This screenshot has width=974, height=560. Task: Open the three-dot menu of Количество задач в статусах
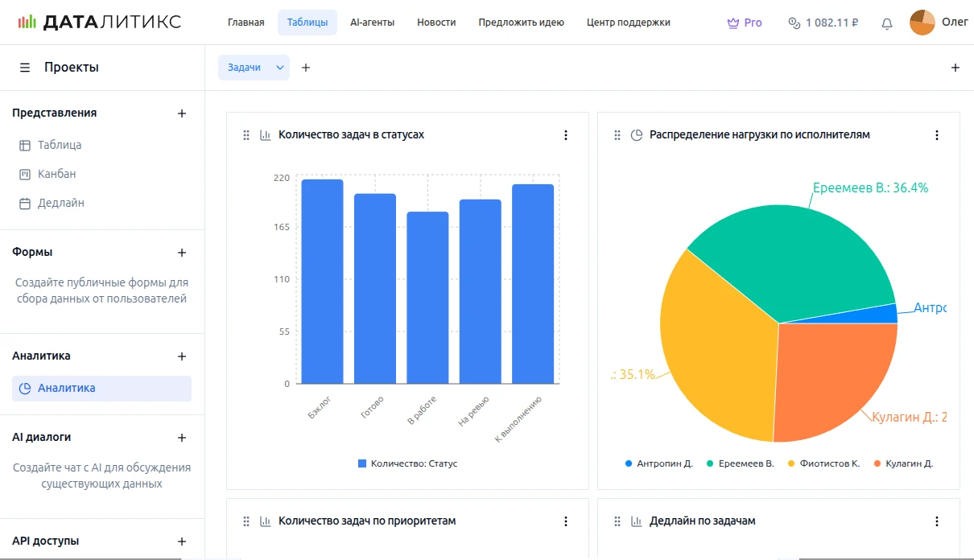566,135
